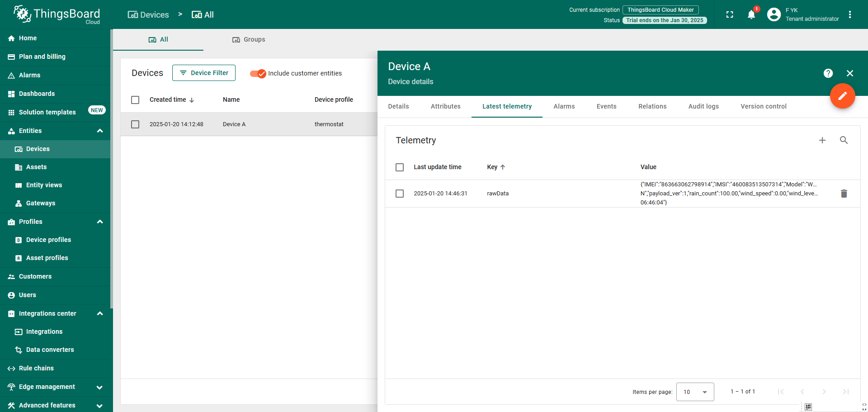Viewport: 868px width, 412px height.
Task: Select the Latest telemetry tab
Action: tap(507, 106)
